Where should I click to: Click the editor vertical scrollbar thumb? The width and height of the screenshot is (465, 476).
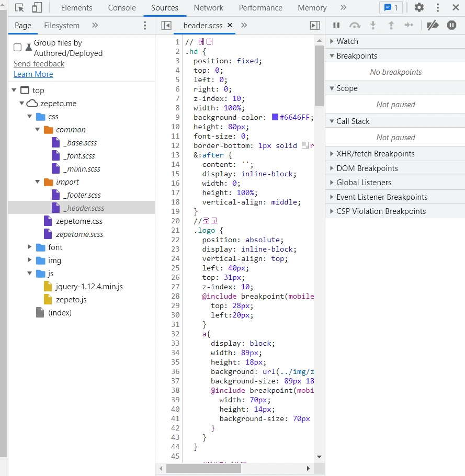click(x=319, y=76)
